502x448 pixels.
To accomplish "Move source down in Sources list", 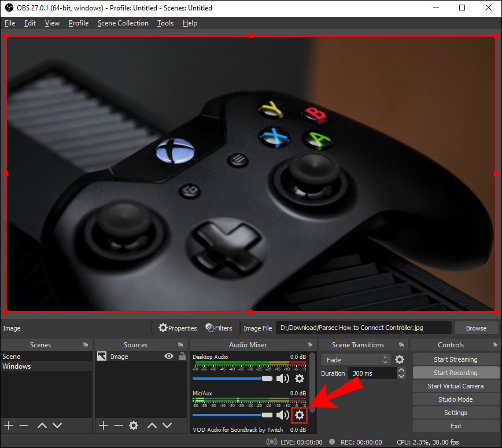I will tap(167, 425).
